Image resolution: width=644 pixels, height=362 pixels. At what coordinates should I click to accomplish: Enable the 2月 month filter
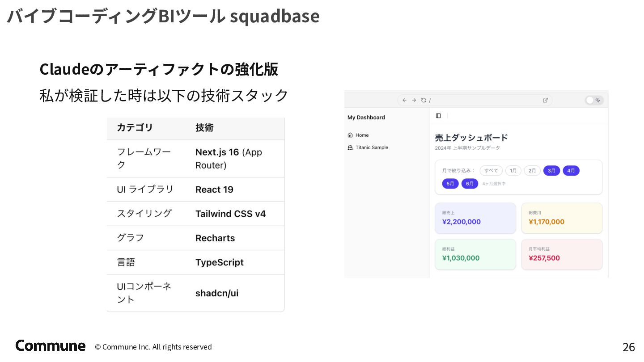(532, 171)
